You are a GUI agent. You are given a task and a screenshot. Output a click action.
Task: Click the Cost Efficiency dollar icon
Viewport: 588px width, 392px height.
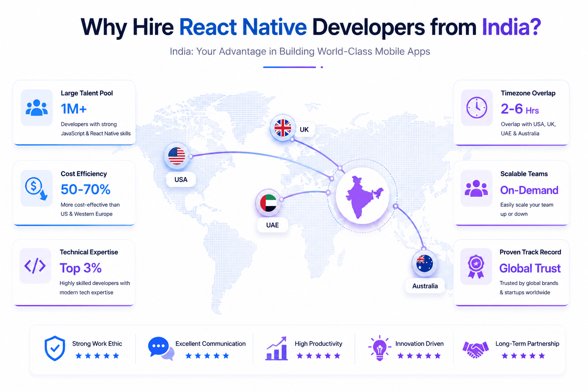pyautogui.click(x=36, y=188)
